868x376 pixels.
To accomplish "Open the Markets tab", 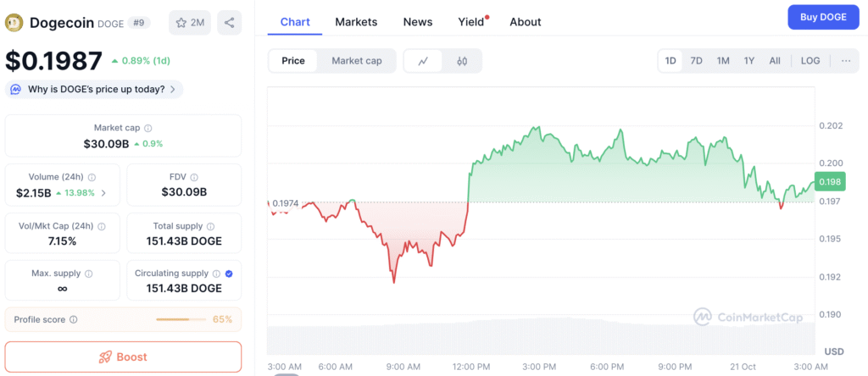I will pos(356,22).
